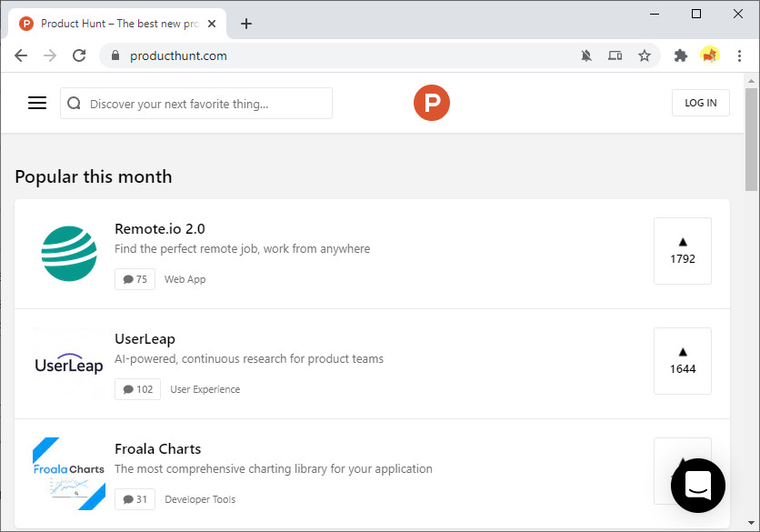Click the search magnifier icon
760x532 pixels.
pos(75,104)
